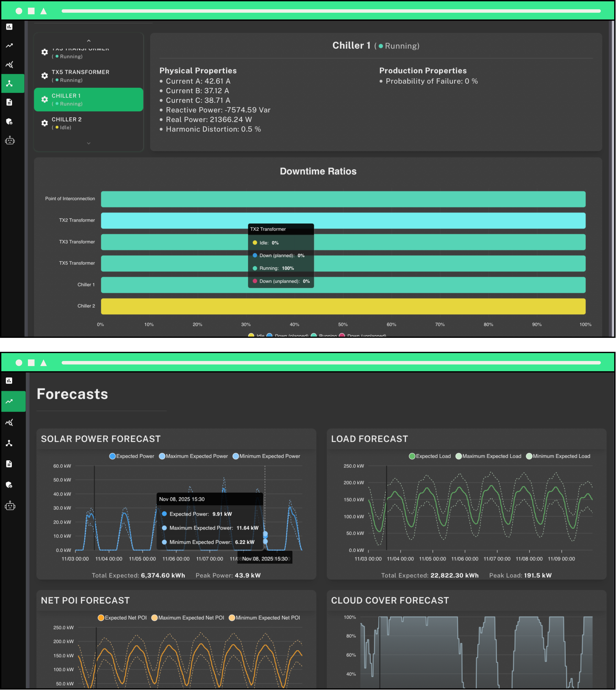Viewport: 616px width, 690px height.
Task: Click 'Chiller 2' axis label in Downtime chart
Action: [x=86, y=306]
